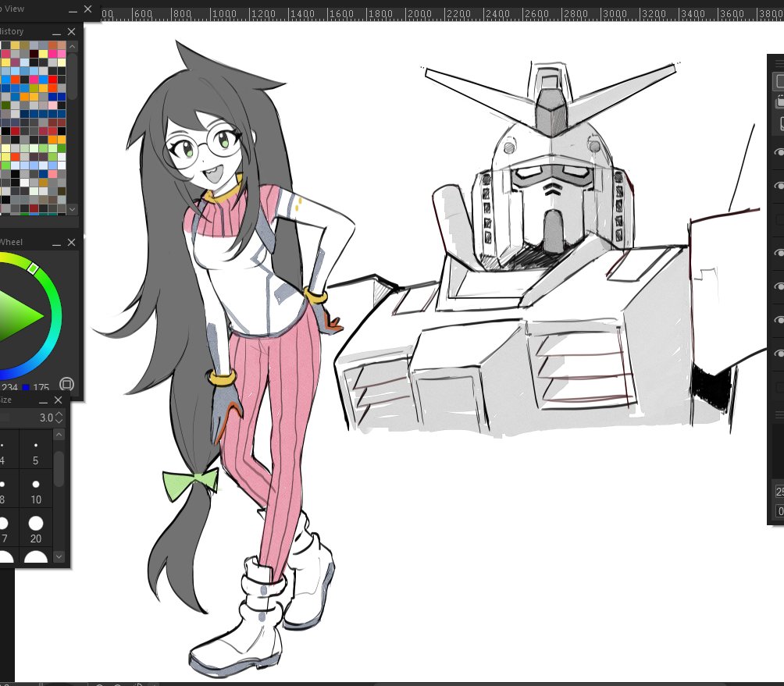Minimize the Brush Size panel
784x686 pixels.
[44, 400]
